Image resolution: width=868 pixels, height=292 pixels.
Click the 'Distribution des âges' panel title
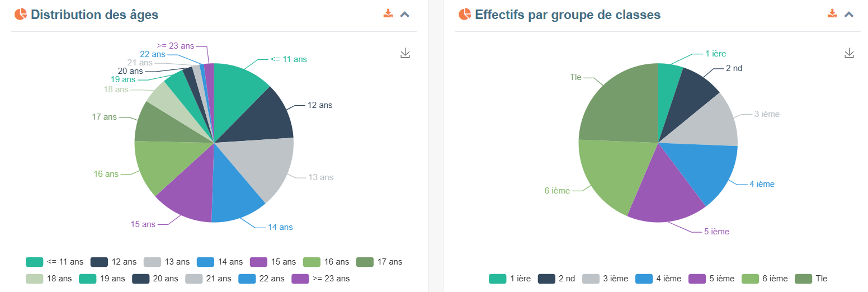(x=95, y=15)
